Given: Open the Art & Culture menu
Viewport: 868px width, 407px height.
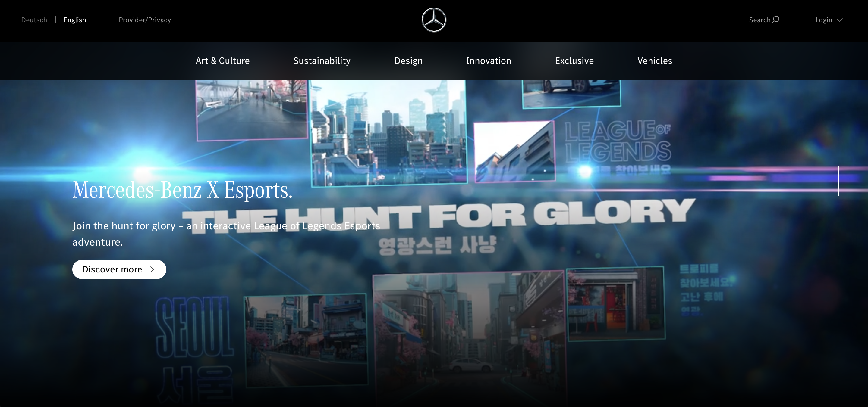Looking at the screenshot, I should click(223, 61).
